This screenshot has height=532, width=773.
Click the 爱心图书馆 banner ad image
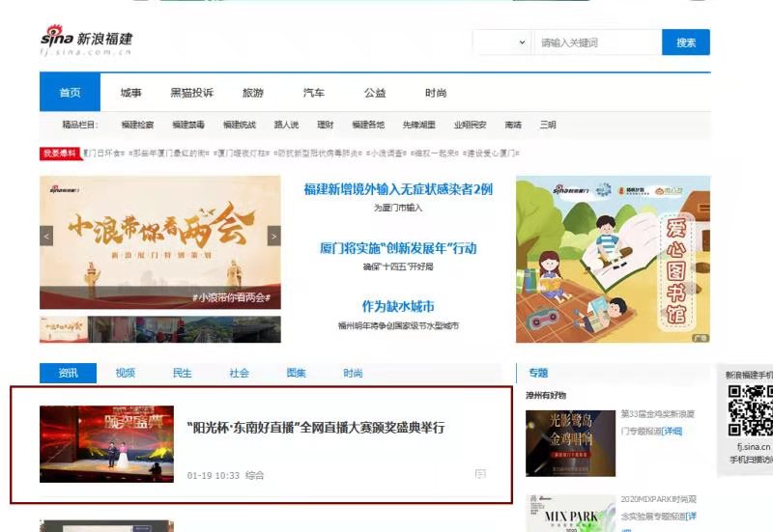(x=613, y=259)
